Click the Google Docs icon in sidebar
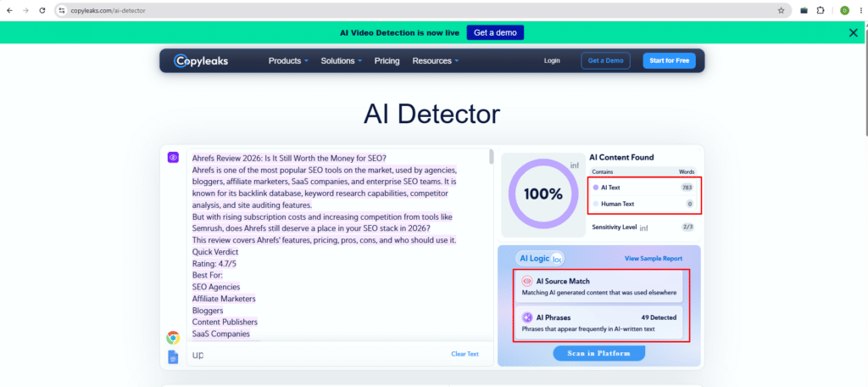Screen dimensions: 868x387 click(173, 357)
